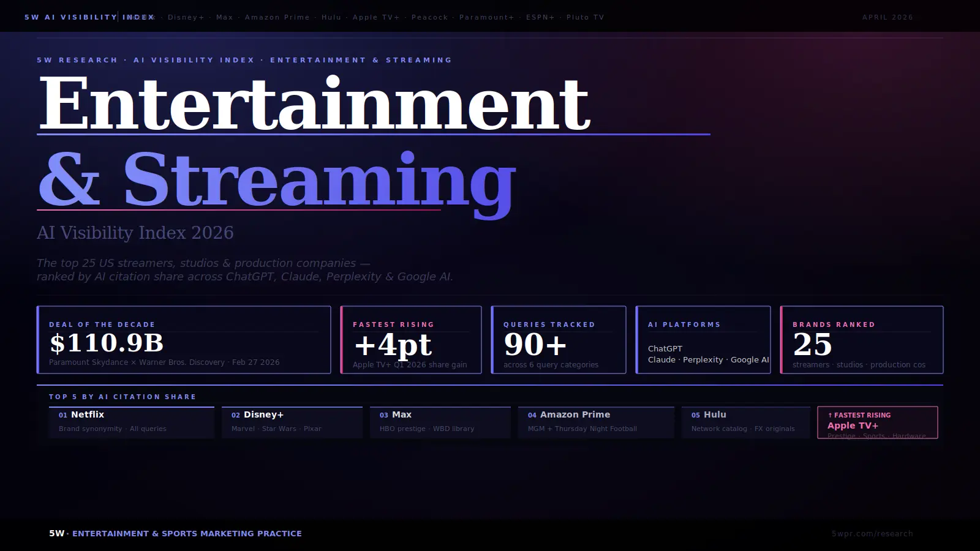Click 'MGM + Thursday Night Football' caption

(x=582, y=429)
